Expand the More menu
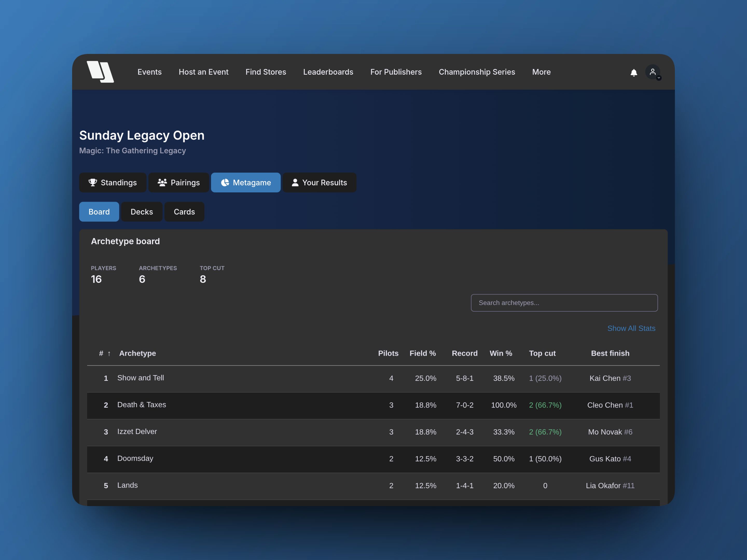747x560 pixels. coord(541,72)
